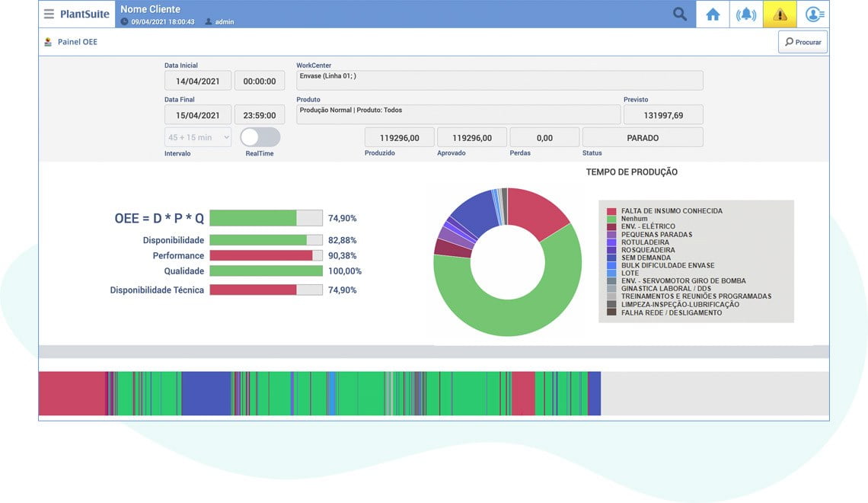Viewport: 868px width, 503px height.
Task: Click the LOTE legend swatch
Action: (611, 273)
